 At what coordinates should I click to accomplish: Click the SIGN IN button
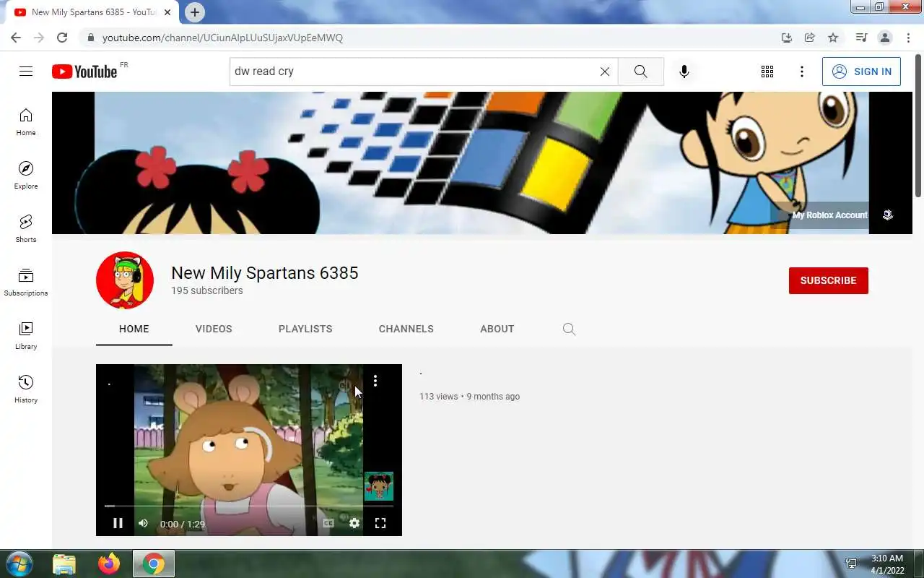tap(861, 72)
